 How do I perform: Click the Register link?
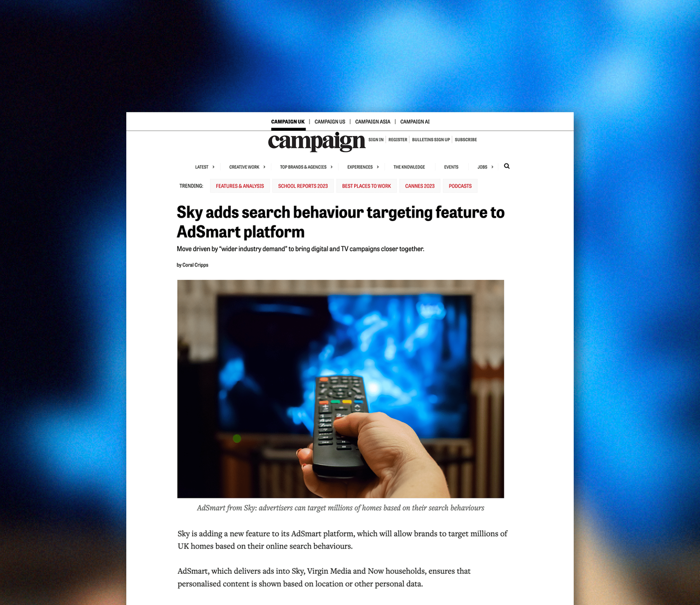tap(397, 140)
